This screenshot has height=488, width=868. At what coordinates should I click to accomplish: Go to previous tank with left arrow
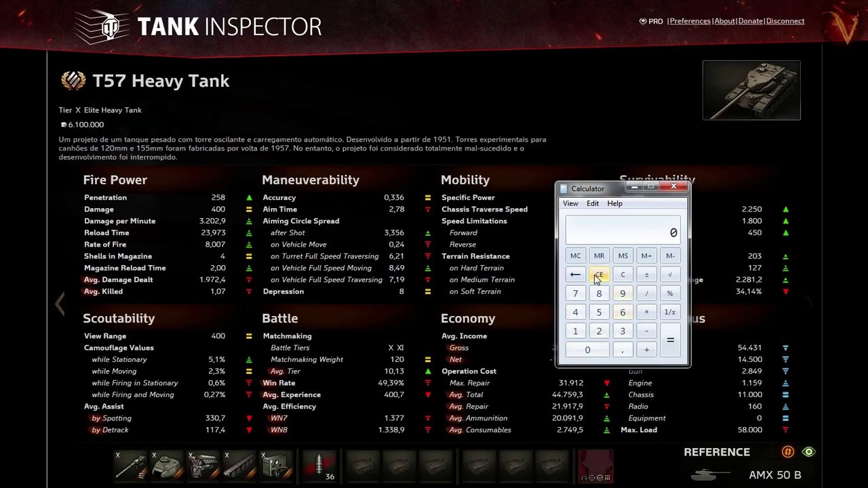pos(60,303)
